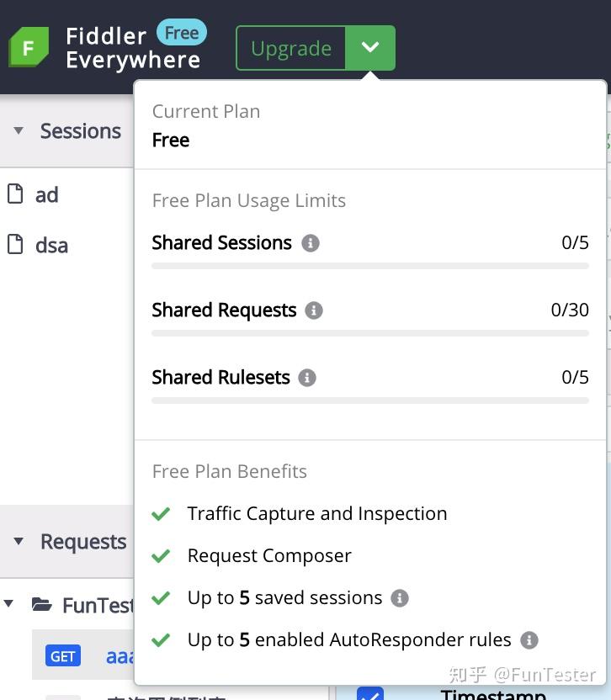Image resolution: width=611 pixels, height=700 pixels.
Task: Click the FunTester folder icon
Action: tap(41, 604)
